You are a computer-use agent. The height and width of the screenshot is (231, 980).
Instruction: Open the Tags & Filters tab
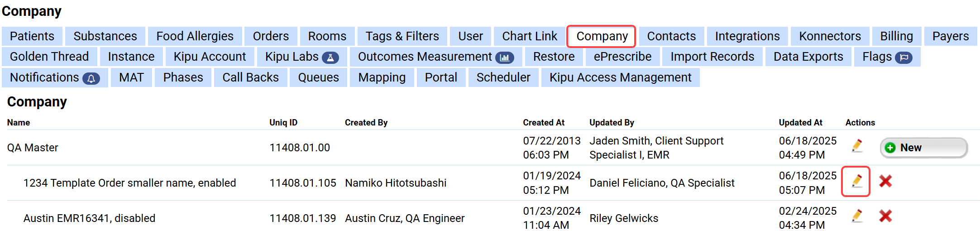tap(402, 36)
